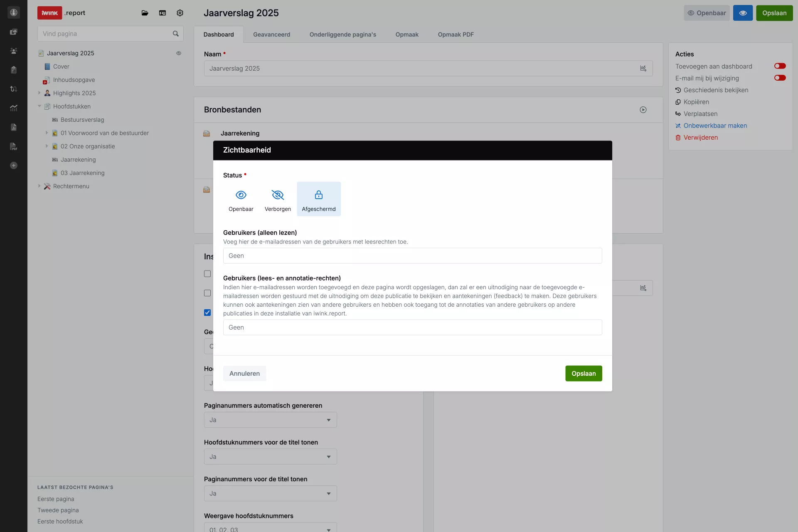Click the Verwijderen trash action
798x532 pixels.
coord(700,138)
